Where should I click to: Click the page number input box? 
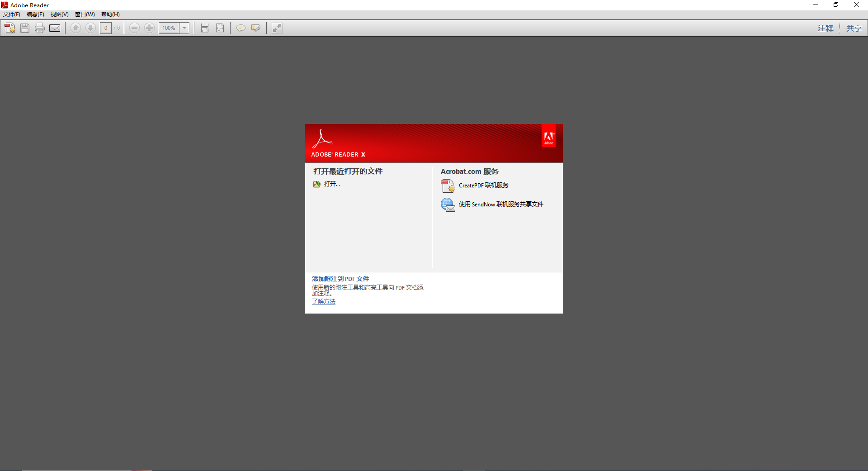[106, 28]
